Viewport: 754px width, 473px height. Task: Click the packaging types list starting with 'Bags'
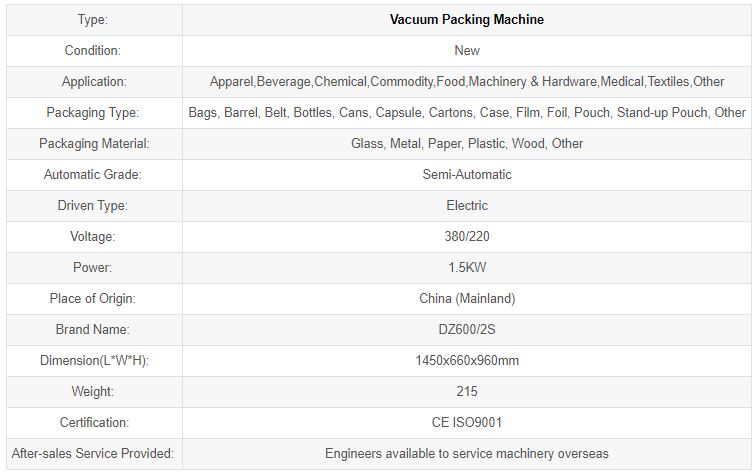[x=466, y=112]
